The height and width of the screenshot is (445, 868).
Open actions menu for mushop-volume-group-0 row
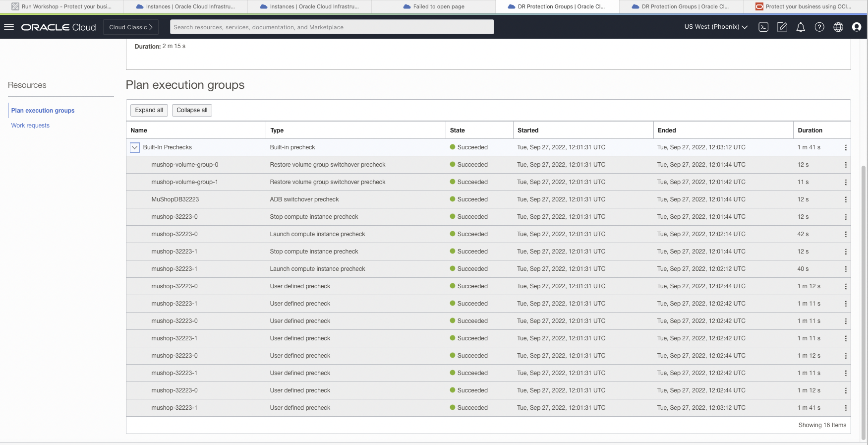point(846,165)
